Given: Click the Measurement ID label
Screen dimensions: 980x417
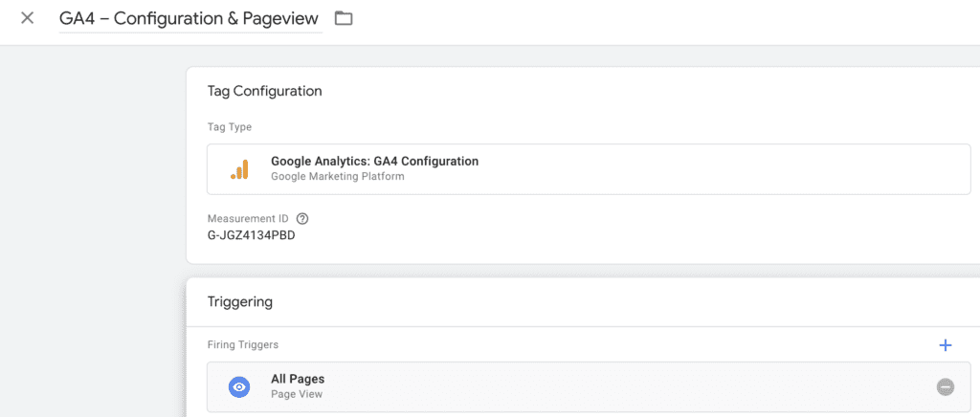Looking at the screenshot, I should 248,218.
